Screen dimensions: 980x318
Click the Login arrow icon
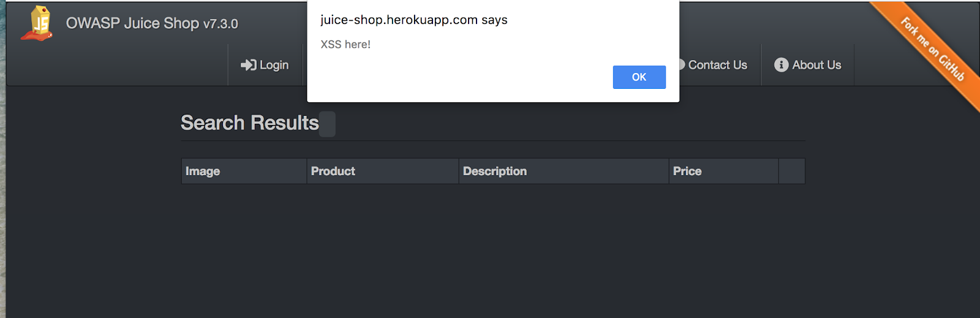248,65
